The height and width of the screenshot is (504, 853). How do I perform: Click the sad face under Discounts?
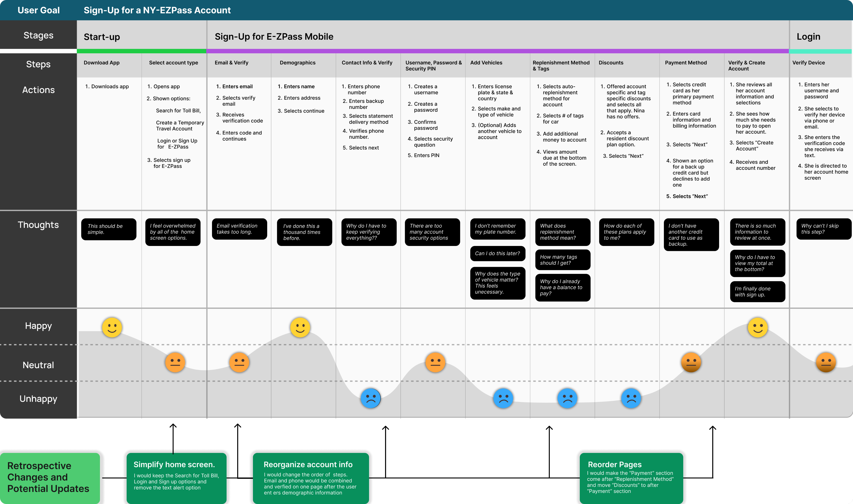click(631, 398)
